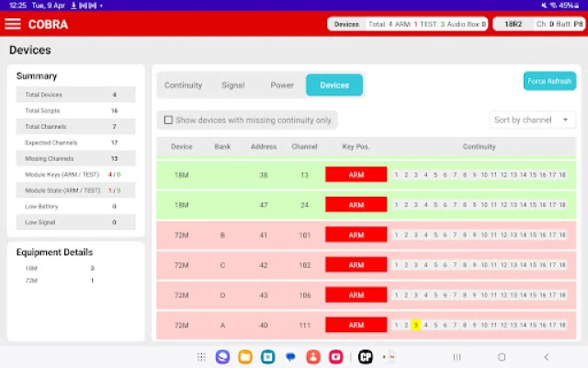
Task: Switch to the Signal tab
Action: click(232, 86)
